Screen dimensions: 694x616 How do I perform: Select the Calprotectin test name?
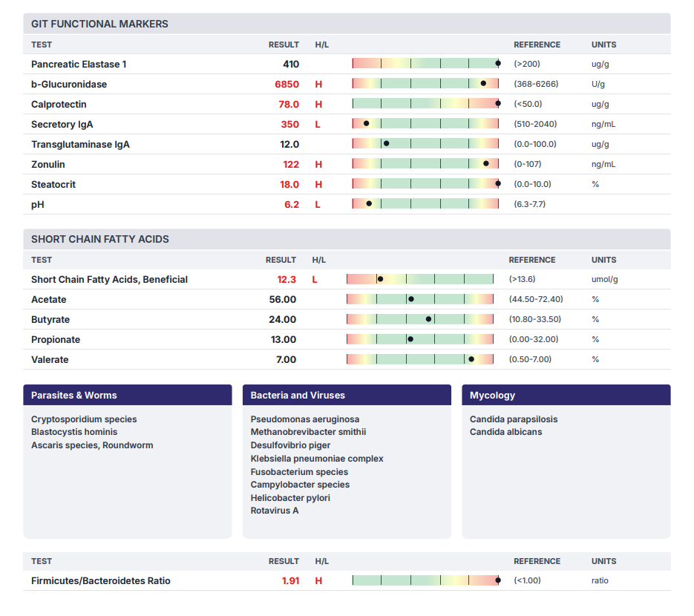tap(59, 105)
